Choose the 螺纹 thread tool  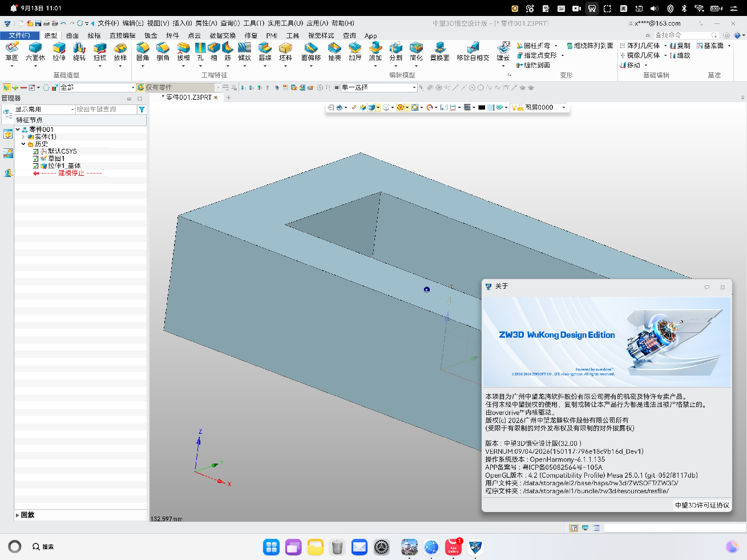pyautogui.click(x=245, y=51)
